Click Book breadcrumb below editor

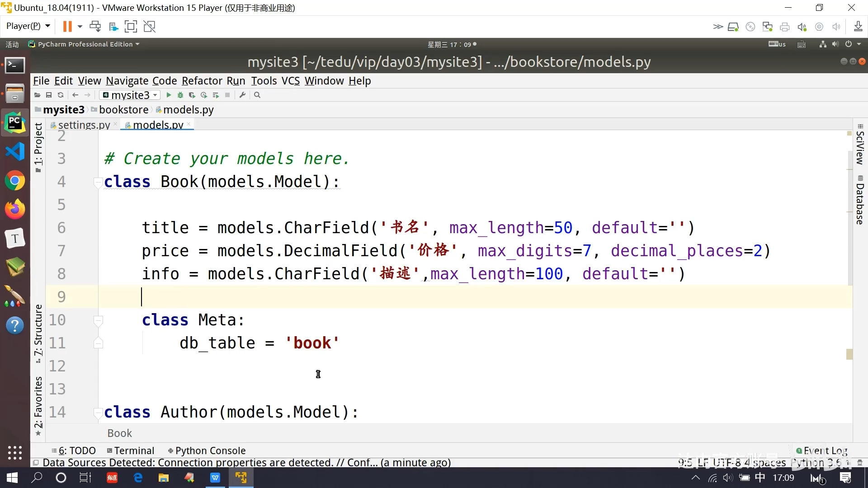119,433
